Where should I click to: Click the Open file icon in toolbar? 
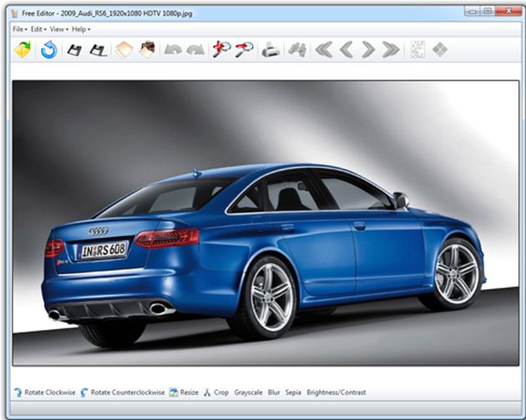[x=23, y=49]
